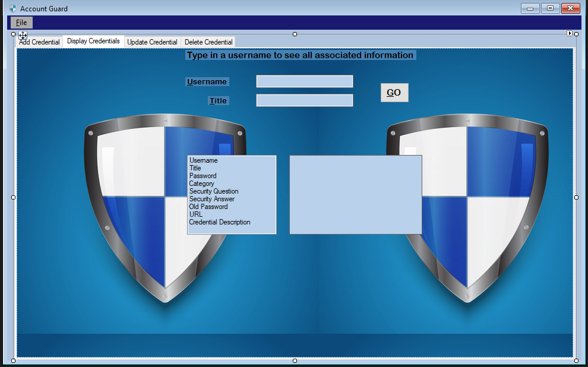Screen dimensions: 588x367
Task: Switch to the Add Credential tab
Action: (39, 42)
